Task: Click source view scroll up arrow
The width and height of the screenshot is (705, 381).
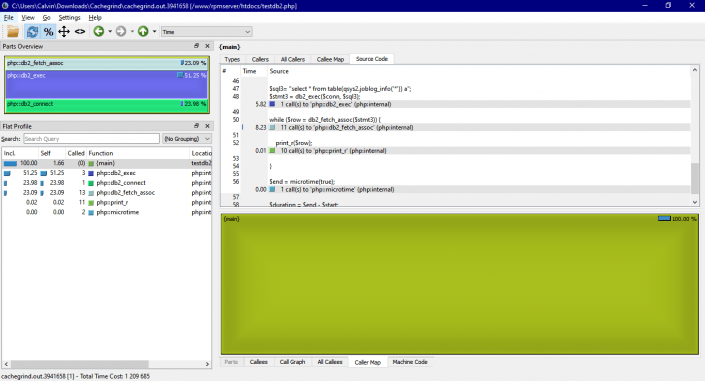Action: (x=695, y=70)
